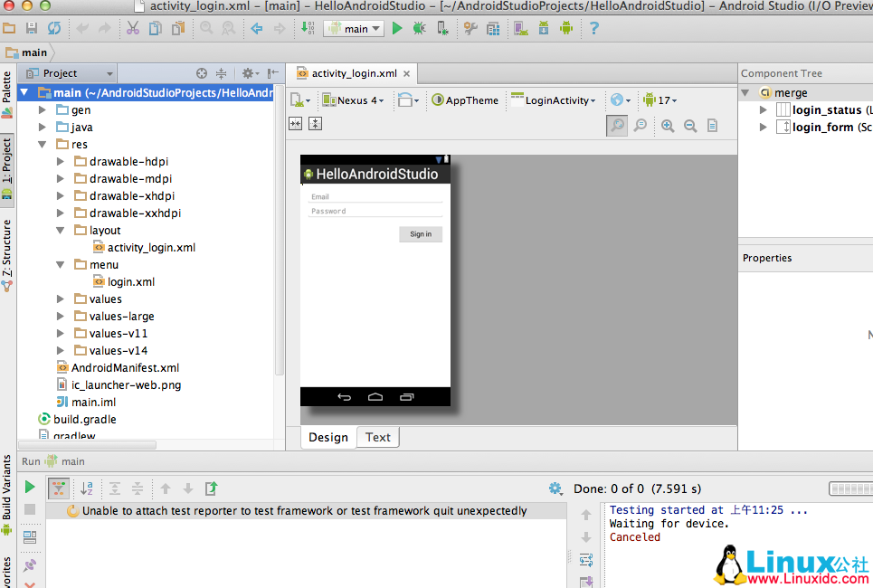Select the activity_login.xml editor tab

coord(354,73)
